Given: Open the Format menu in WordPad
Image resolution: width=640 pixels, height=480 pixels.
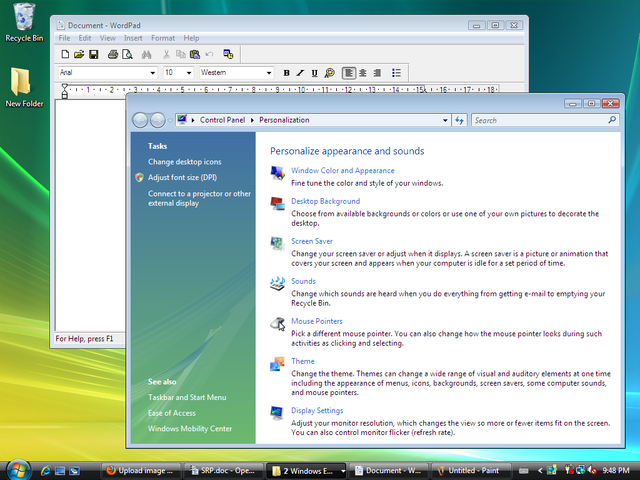Looking at the screenshot, I should point(163,38).
